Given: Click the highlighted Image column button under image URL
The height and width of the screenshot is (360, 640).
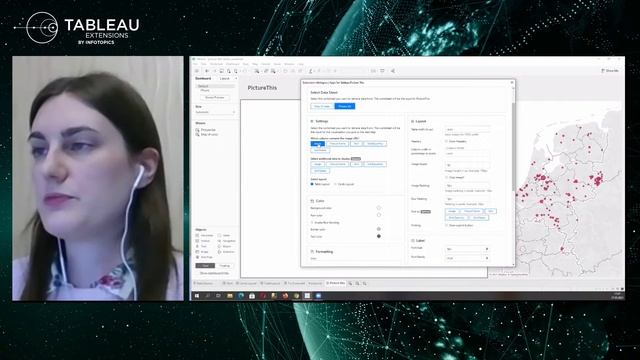Looking at the screenshot, I should pos(318,144).
